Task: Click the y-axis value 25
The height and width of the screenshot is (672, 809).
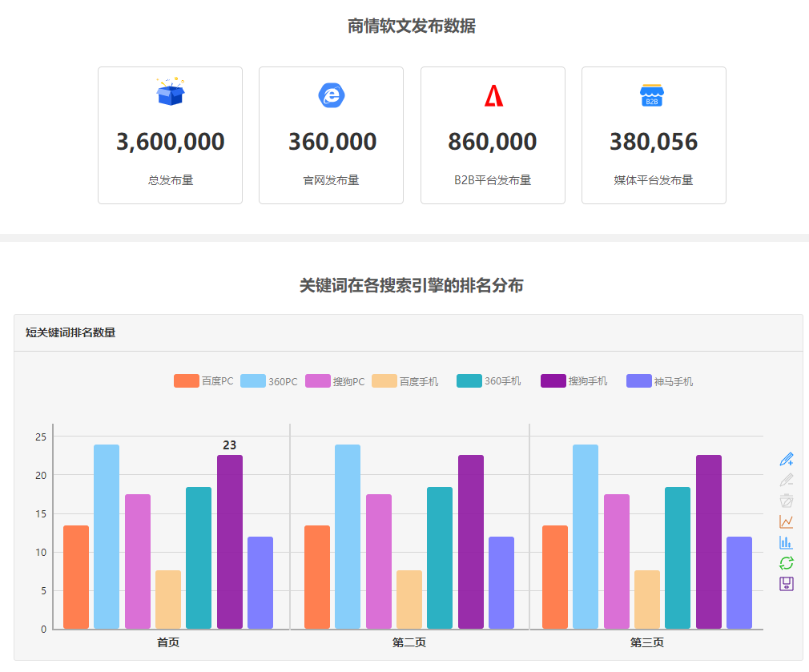Action: 41,437
